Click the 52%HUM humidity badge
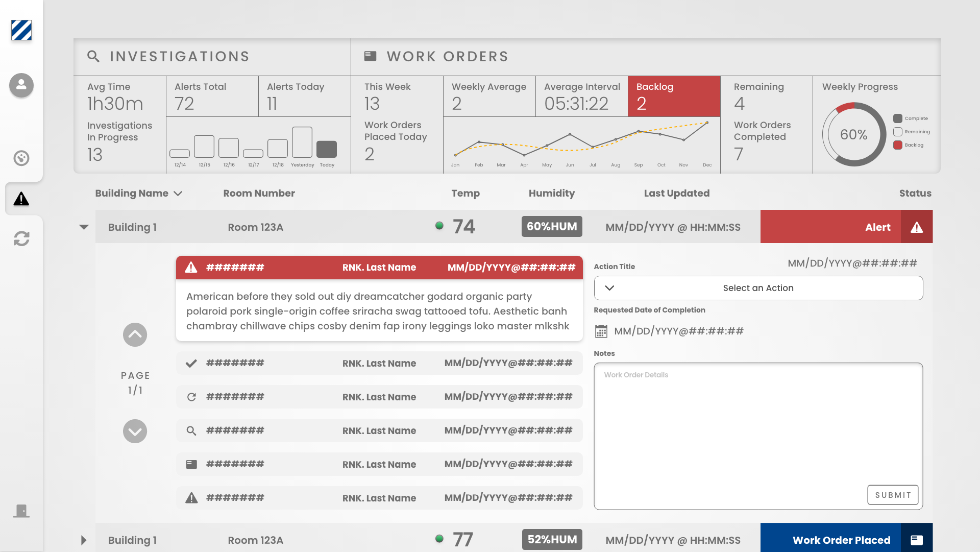Screen dimensions: 980x552 coord(552,539)
